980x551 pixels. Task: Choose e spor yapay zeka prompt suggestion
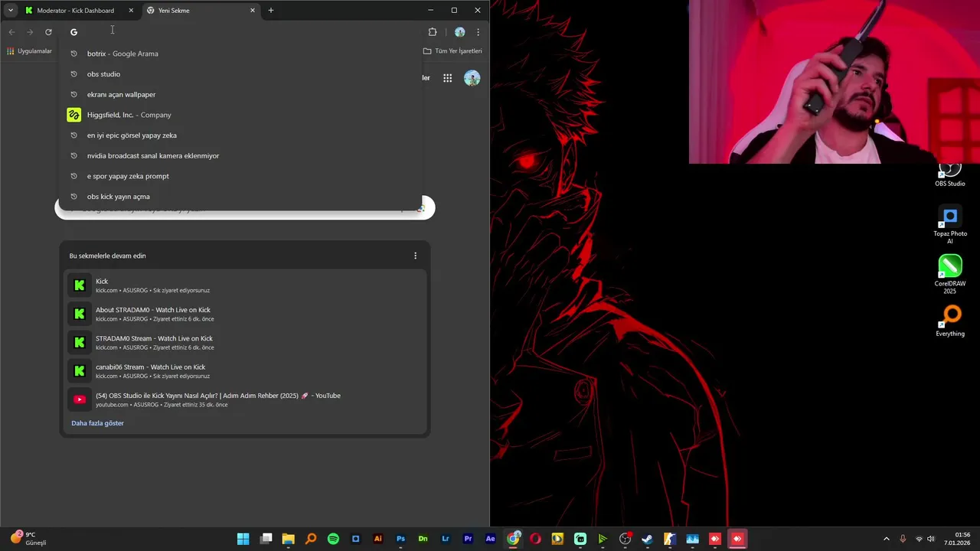tap(240, 176)
